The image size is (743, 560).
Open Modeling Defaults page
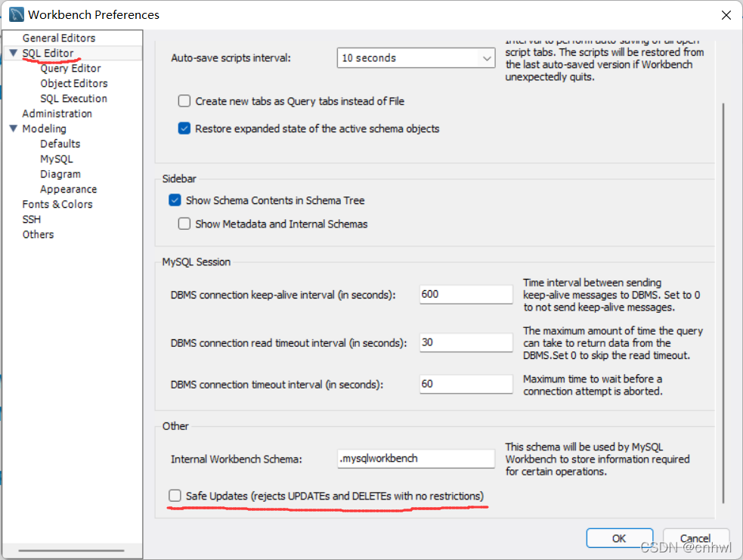pos(60,144)
